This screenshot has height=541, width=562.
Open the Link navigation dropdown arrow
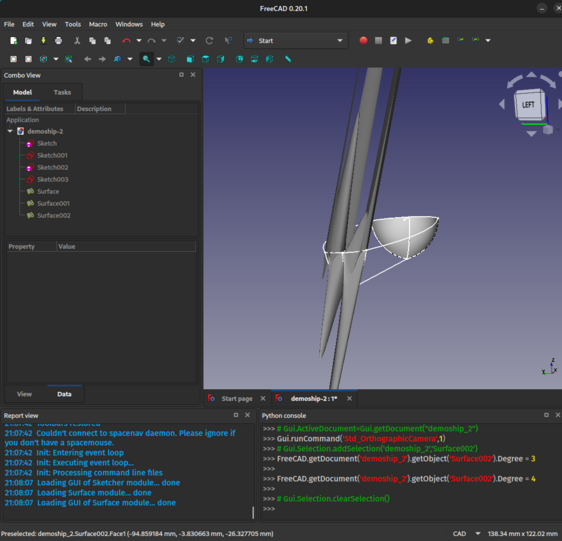click(x=130, y=59)
